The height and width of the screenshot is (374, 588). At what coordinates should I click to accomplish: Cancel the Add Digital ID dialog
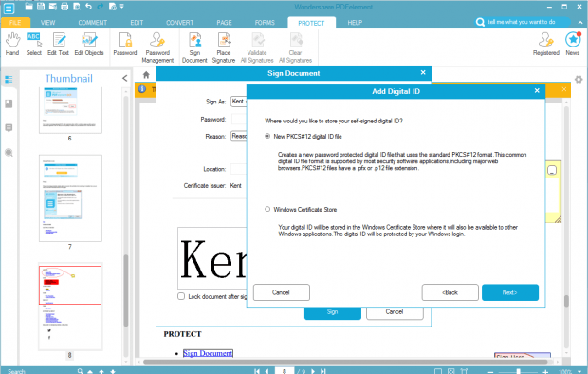(x=282, y=292)
